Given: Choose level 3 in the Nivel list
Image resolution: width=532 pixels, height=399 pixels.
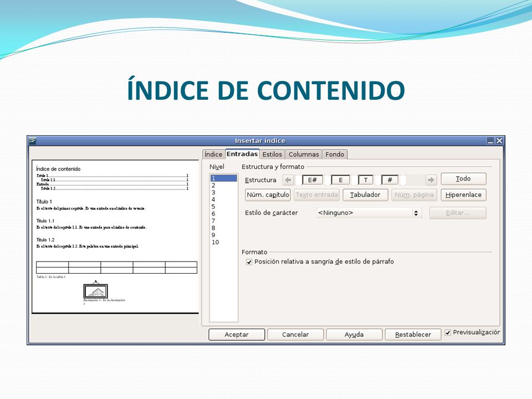Looking at the screenshot, I should coord(223,192).
